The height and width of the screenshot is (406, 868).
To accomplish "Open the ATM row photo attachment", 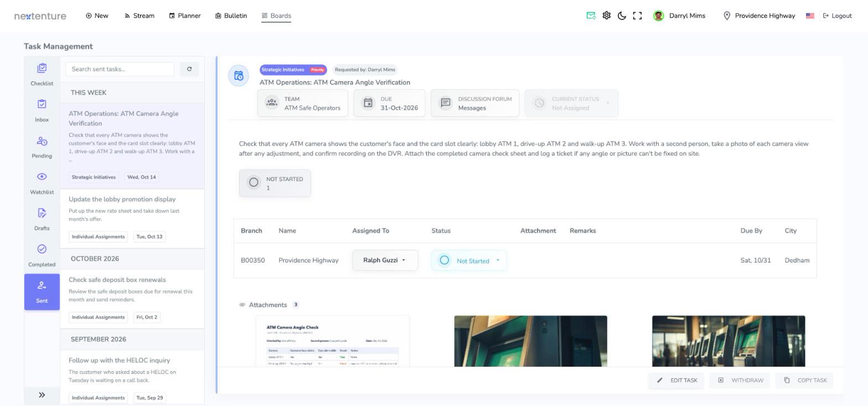I will pos(728,341).
